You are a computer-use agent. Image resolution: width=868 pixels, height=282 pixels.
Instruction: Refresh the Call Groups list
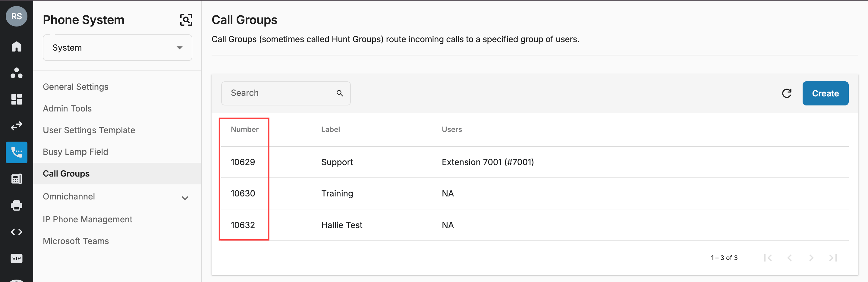point(786,93)
